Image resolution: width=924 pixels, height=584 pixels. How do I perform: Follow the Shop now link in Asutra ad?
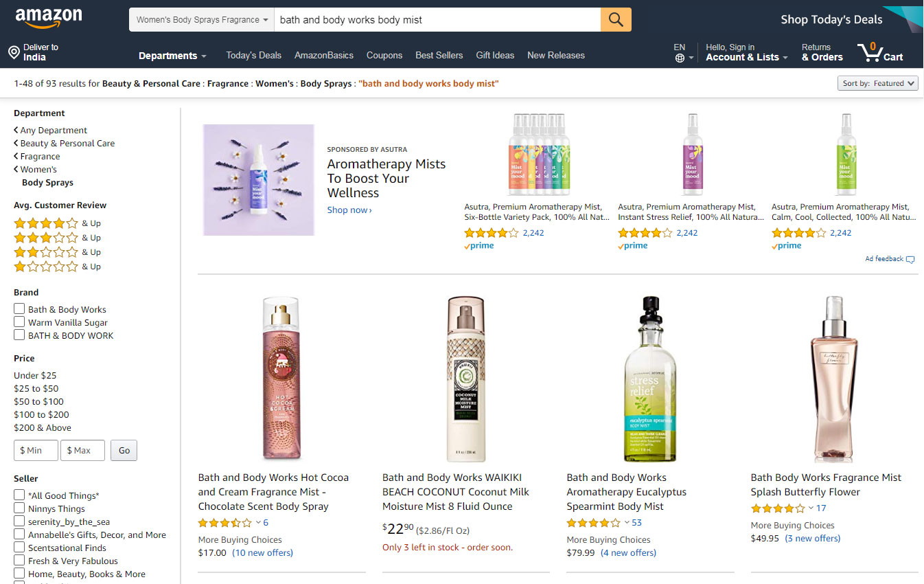(349, 210)
